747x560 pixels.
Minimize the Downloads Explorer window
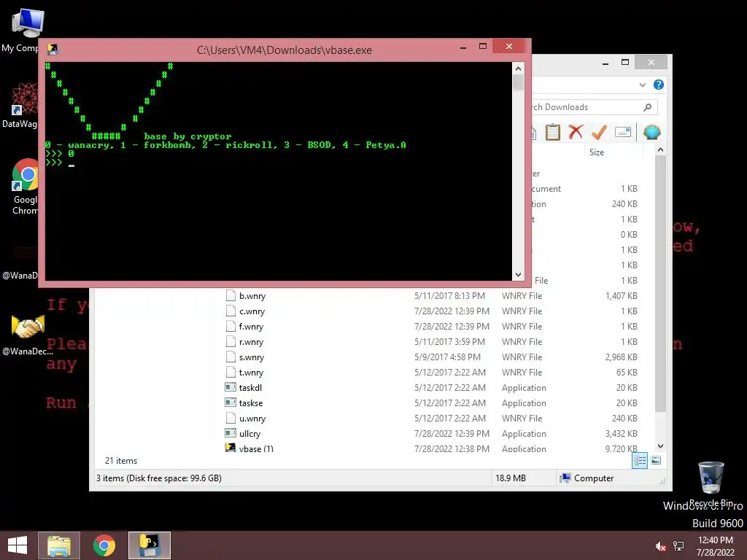point(605,63)
